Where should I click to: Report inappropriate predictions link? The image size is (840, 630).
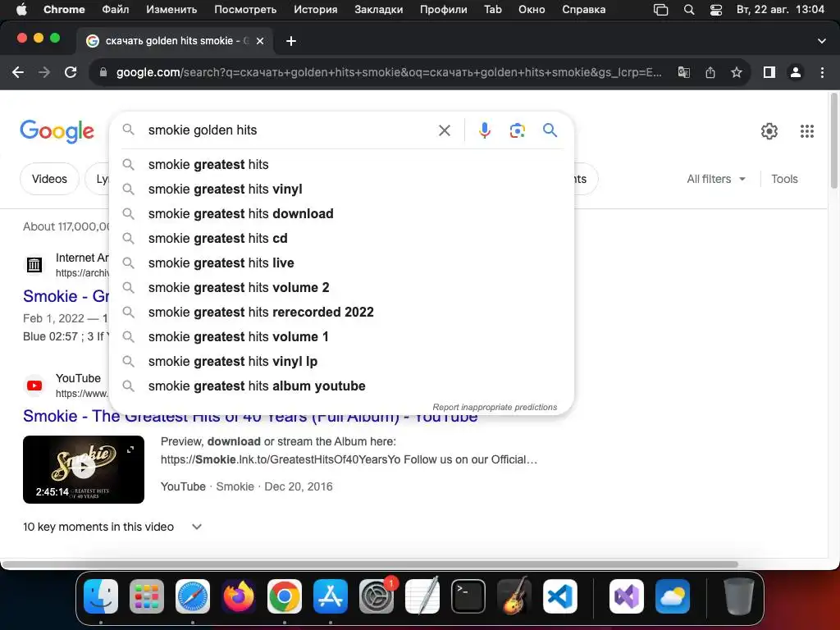tap(495, 407)
